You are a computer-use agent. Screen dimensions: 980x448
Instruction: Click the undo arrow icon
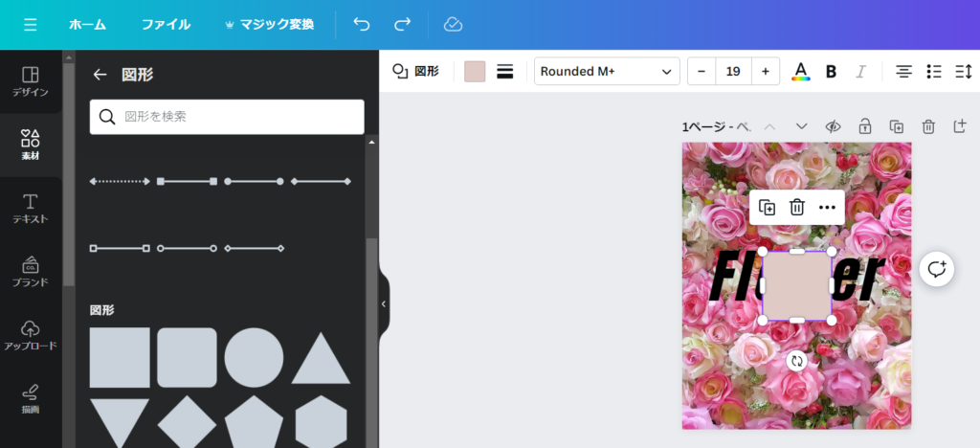click(x=362, y=24)
